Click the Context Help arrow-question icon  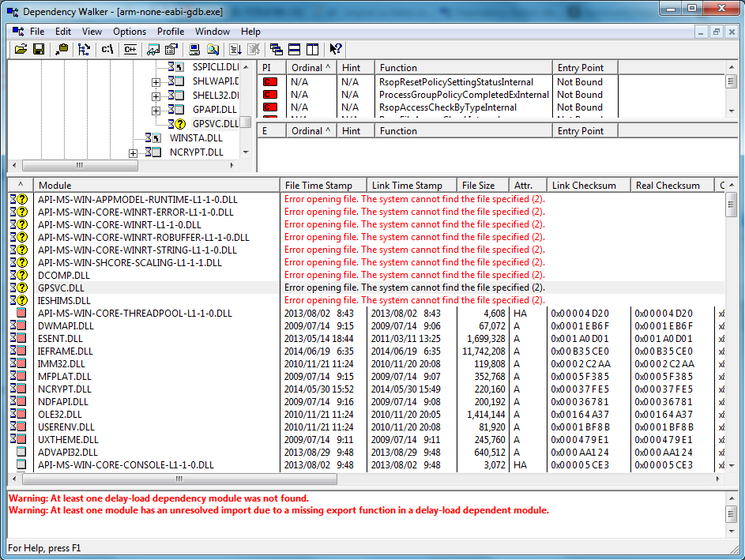tap(336, 49)
